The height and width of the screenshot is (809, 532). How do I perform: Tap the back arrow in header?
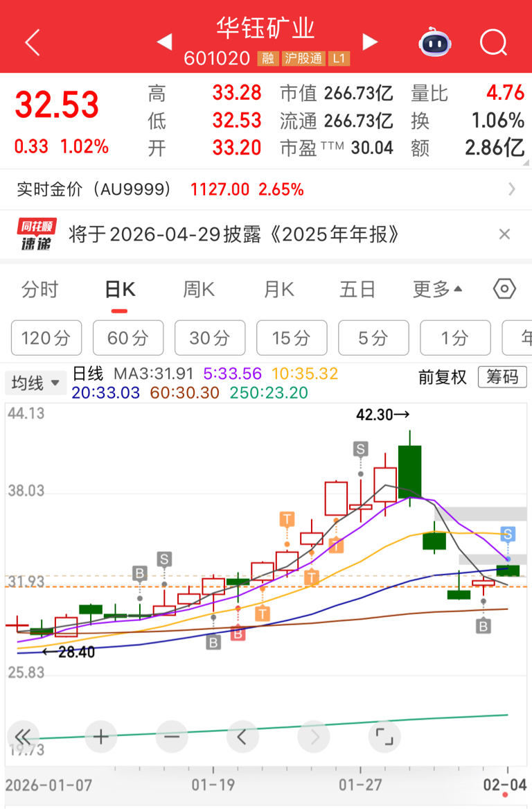33,42
